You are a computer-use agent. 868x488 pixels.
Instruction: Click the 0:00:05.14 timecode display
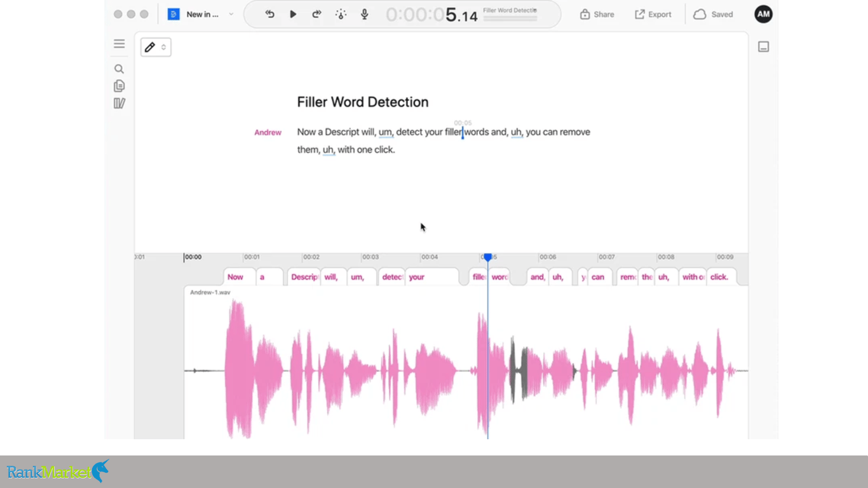pyautogui.click(x=431, y=15)
